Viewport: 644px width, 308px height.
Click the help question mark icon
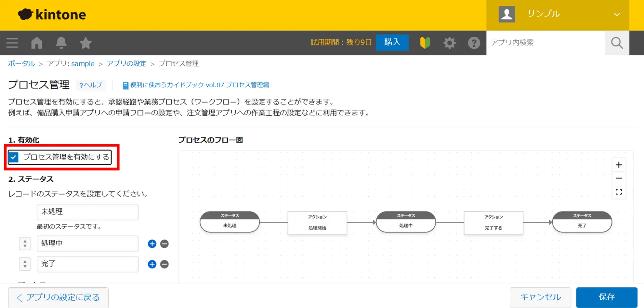(x=474, y=43)
